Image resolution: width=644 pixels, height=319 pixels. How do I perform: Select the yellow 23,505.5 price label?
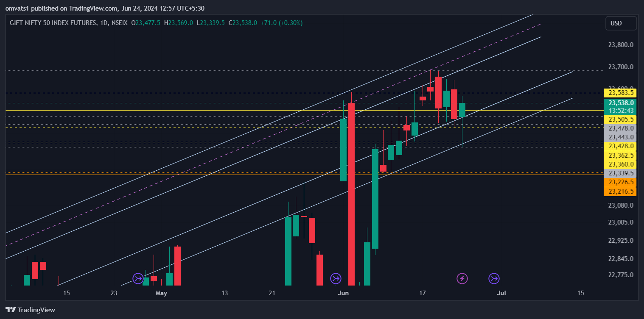point(619,119)
